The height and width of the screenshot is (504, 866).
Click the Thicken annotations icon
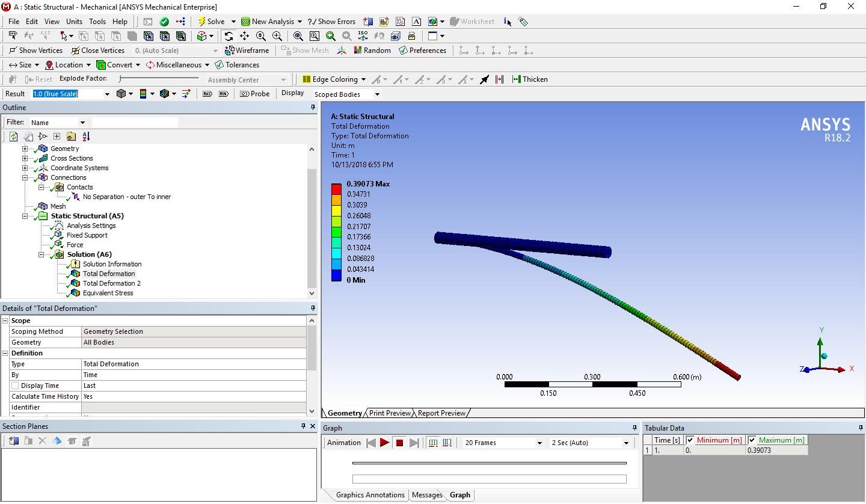(x=530, y=79)
